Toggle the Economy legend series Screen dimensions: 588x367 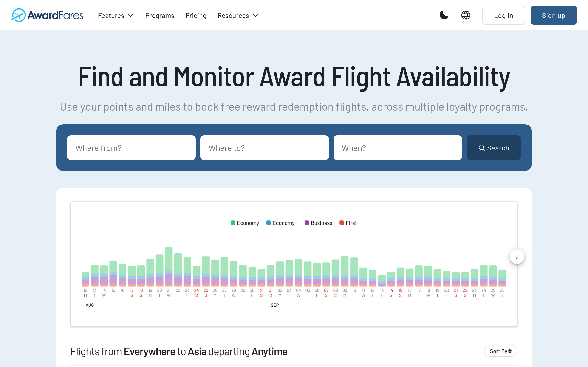pyautogui.click(x=245, y=223)
